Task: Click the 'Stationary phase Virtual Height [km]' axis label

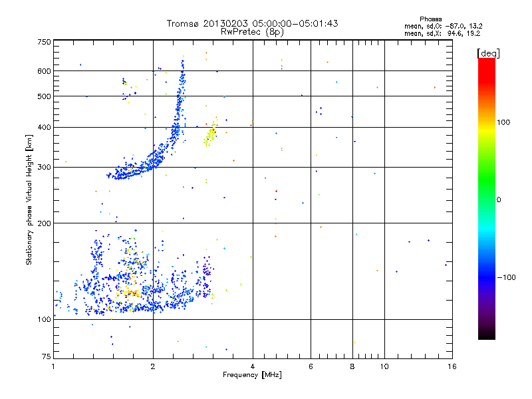Action: [x=29, y=200]
